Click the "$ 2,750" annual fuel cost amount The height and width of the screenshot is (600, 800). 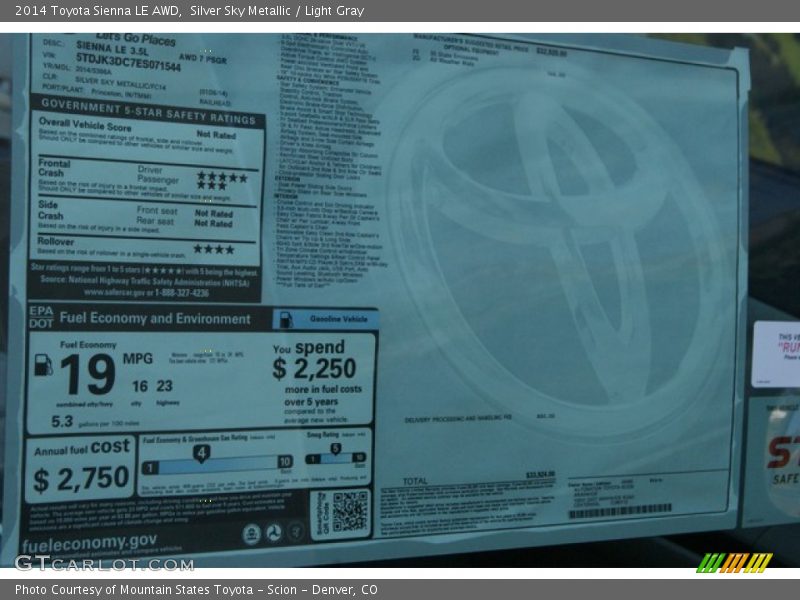[x=81, y=480]
